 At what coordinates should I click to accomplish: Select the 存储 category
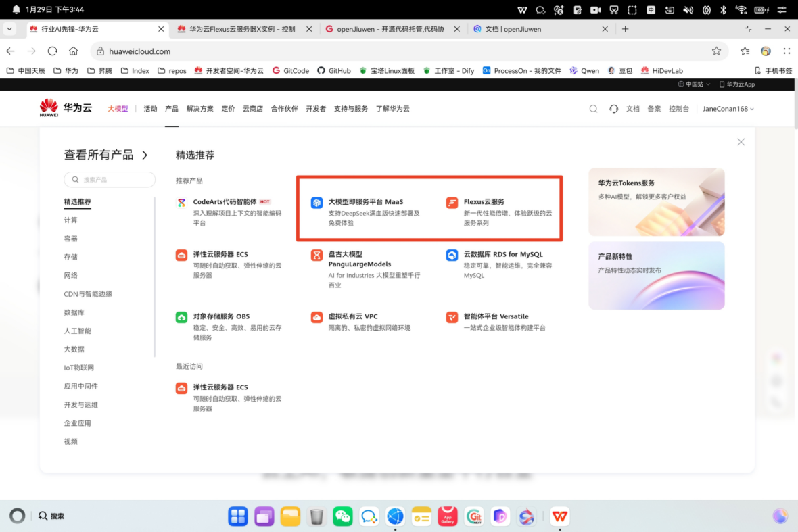71,257
